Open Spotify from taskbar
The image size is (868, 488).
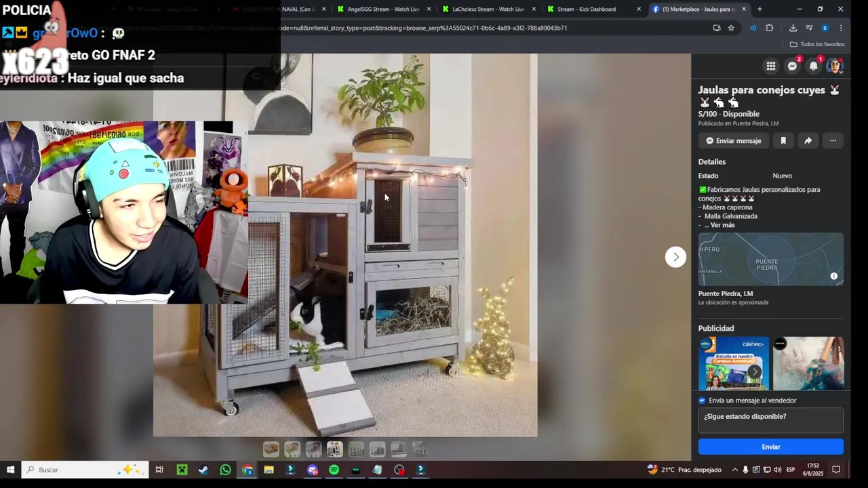point(334,470)
